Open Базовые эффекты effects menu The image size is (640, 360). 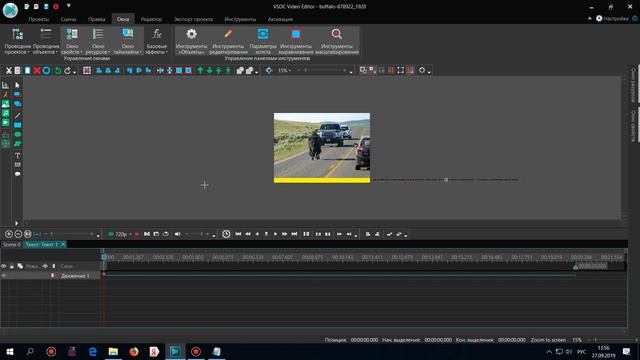[x=157, y=41]
